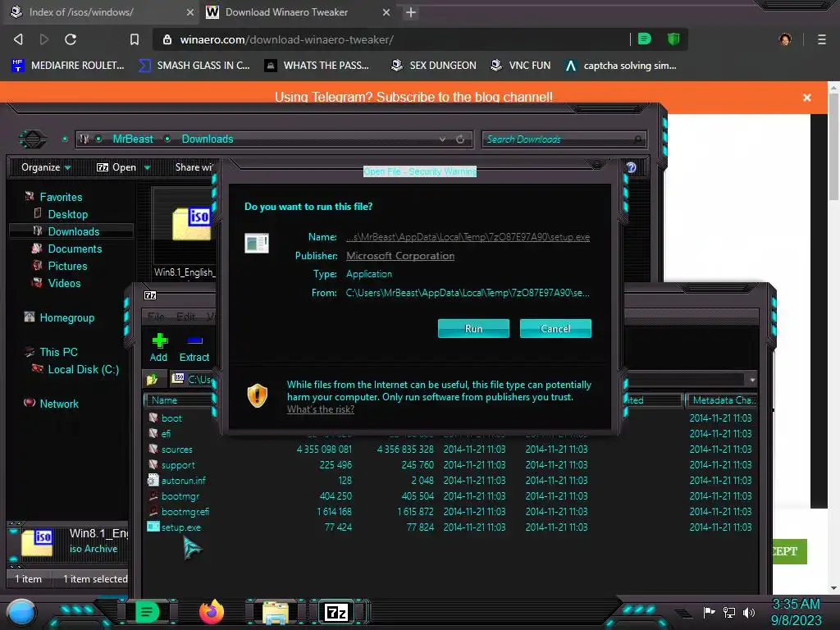Open captcha solving sim... bookmark
The width and height of the screenshot is (840, 630).
pyautogui.click(x=621, y=66)
